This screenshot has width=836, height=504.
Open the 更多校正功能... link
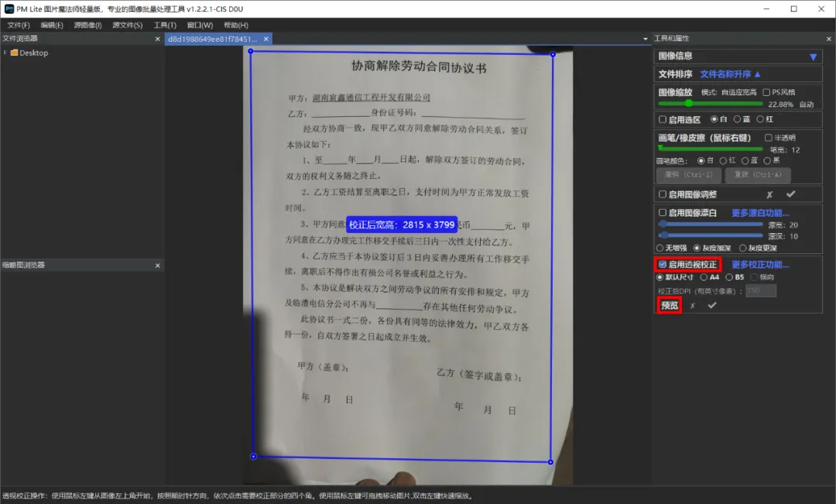760,265
